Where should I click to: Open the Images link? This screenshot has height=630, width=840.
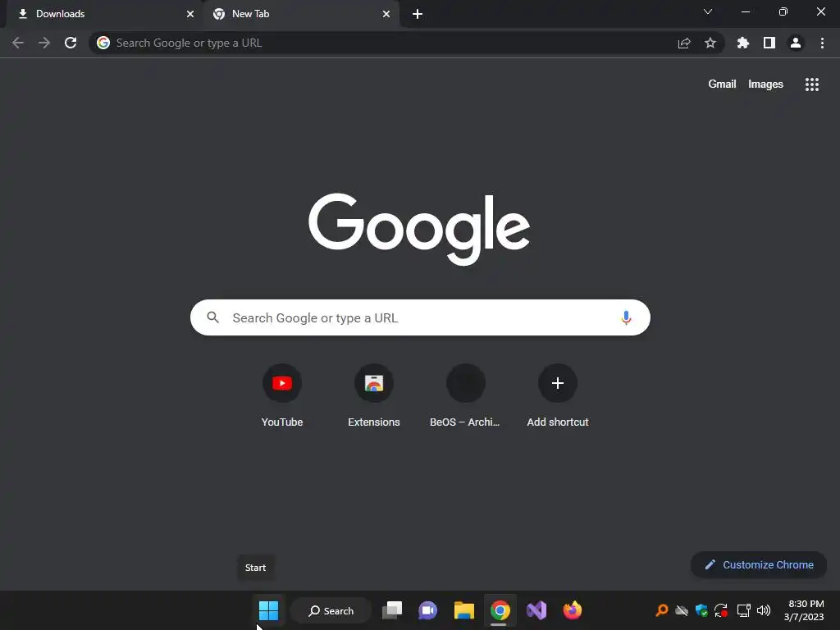point(765,84)
